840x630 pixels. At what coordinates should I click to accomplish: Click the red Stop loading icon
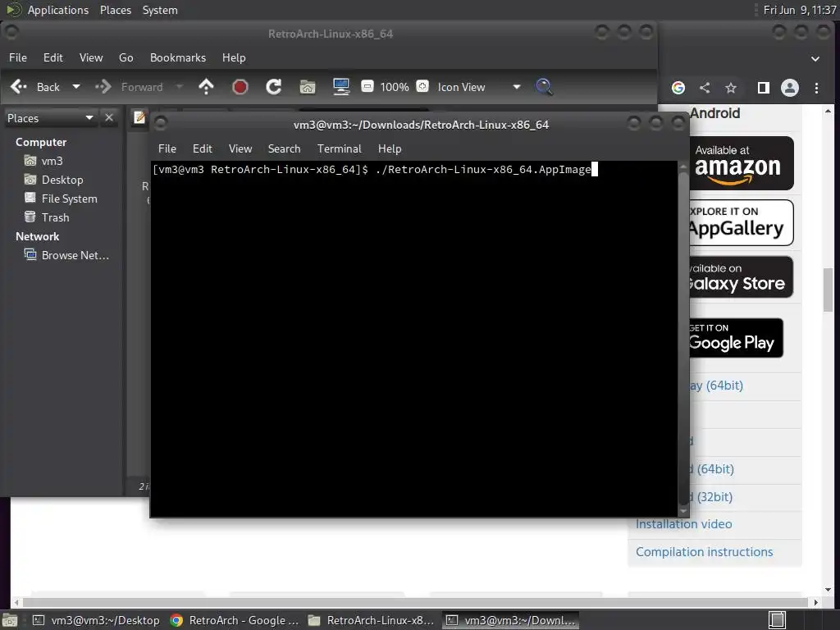240,87
